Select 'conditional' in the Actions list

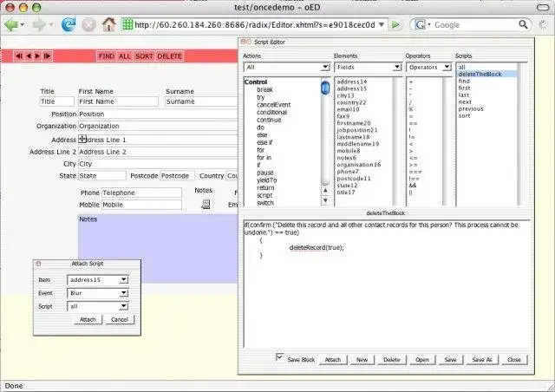[271, 112]
